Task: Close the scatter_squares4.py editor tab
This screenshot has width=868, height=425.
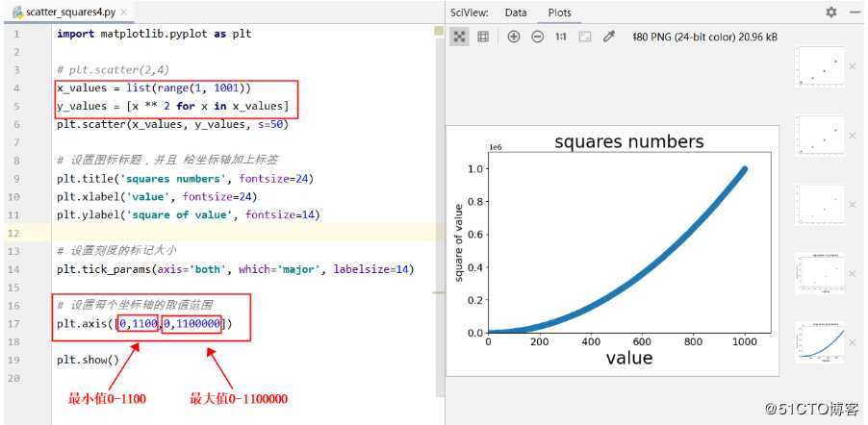Action: coord(123,12)
